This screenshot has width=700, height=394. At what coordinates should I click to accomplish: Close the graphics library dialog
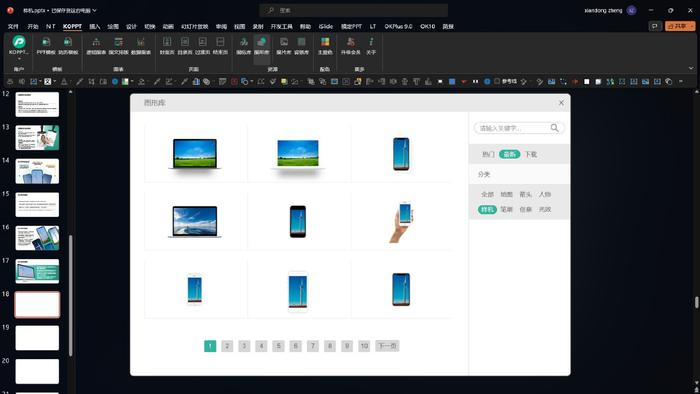[561, 103]
